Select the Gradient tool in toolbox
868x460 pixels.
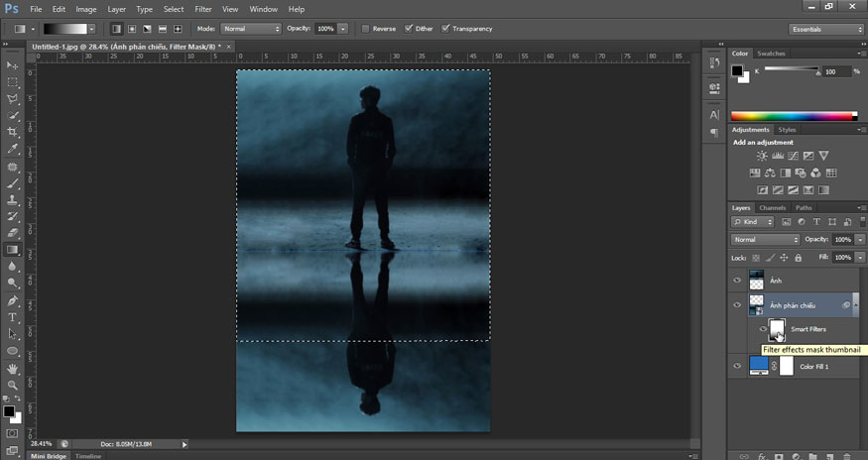pyautogui.click(x=12, y=250)
